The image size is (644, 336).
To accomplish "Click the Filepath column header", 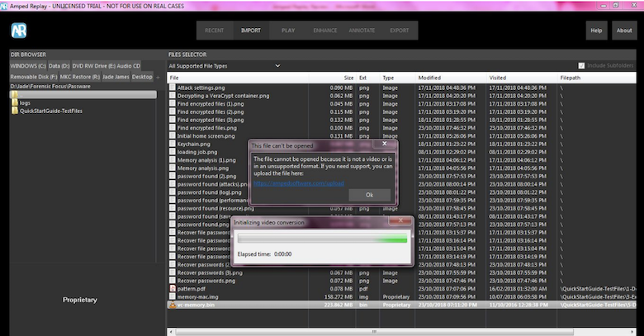I will click(x=571, y=78).
